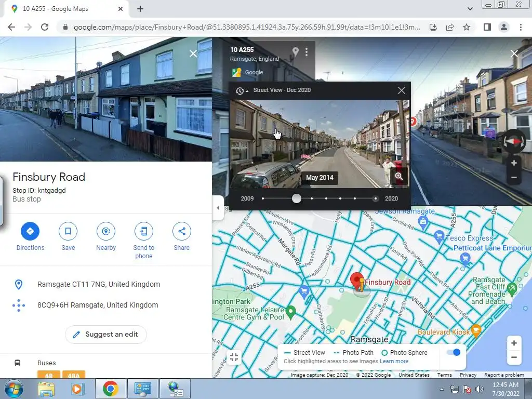Click United States in map footer
532x399 pixels.
pos(414,375)
